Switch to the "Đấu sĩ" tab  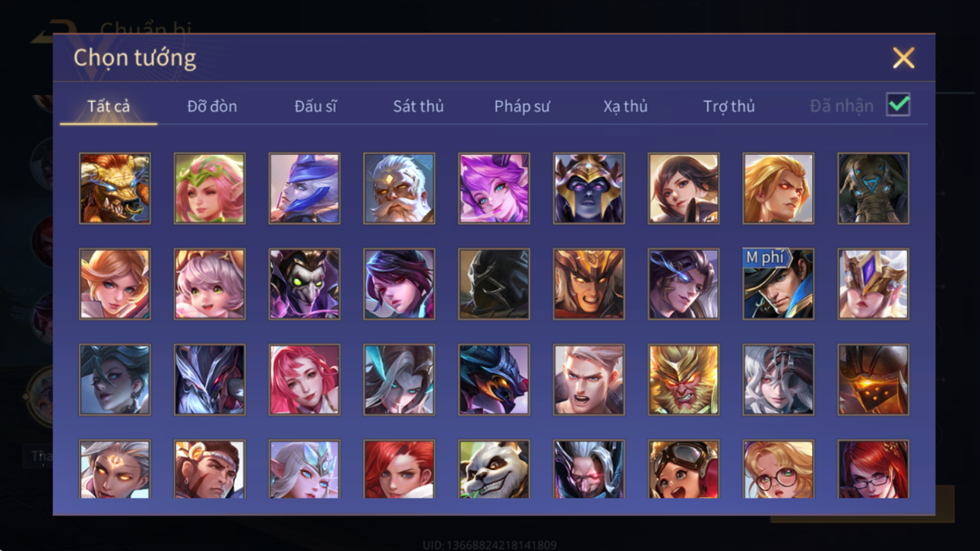(315, 106)
